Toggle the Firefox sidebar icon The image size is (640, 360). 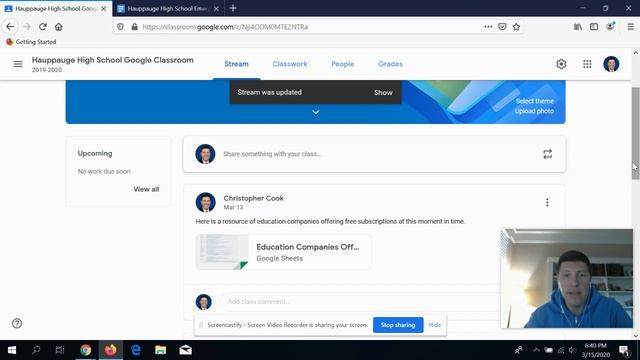click(x=594, y=27)
